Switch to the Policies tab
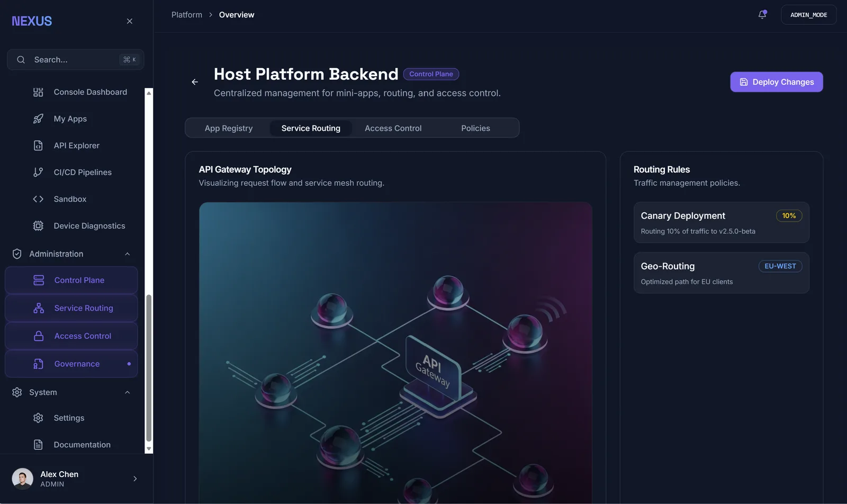Screen dimensions: 847x504 tap(475, 128)
